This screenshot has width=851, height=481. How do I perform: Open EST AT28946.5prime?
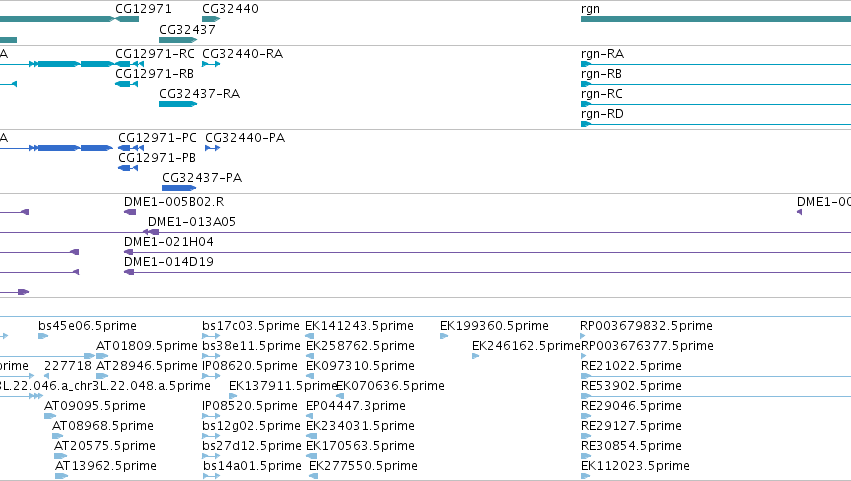(146, 366)
